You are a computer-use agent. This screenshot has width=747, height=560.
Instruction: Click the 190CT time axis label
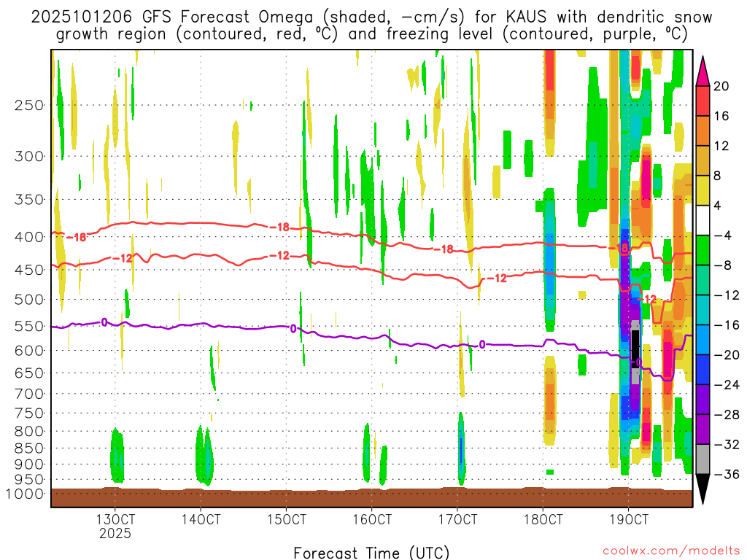(x=629, y=520)
